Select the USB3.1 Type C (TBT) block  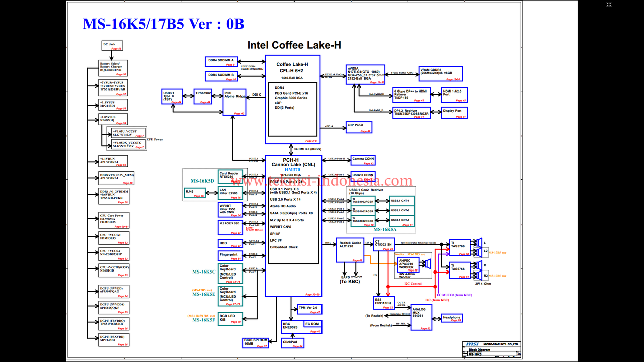(x=172, y=97)
